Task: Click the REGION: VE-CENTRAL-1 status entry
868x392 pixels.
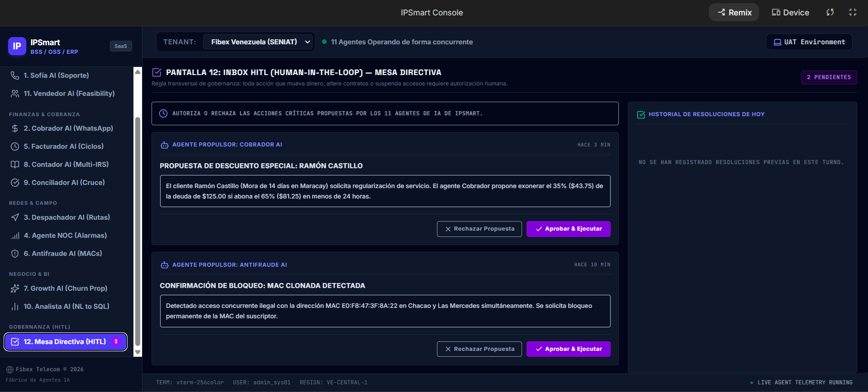Action: tap(333, 383)
